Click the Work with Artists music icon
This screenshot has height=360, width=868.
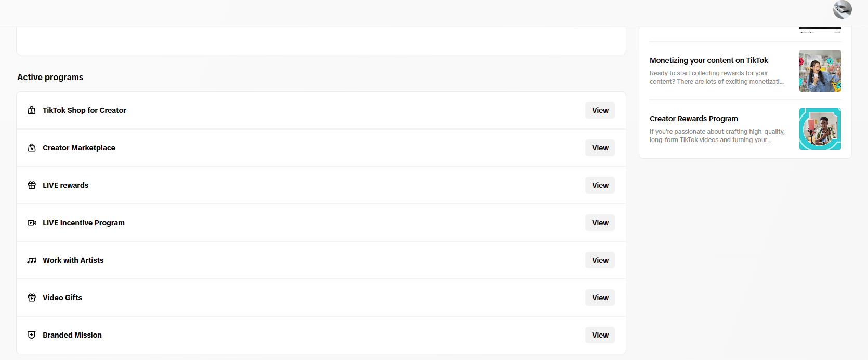[32, 260]
